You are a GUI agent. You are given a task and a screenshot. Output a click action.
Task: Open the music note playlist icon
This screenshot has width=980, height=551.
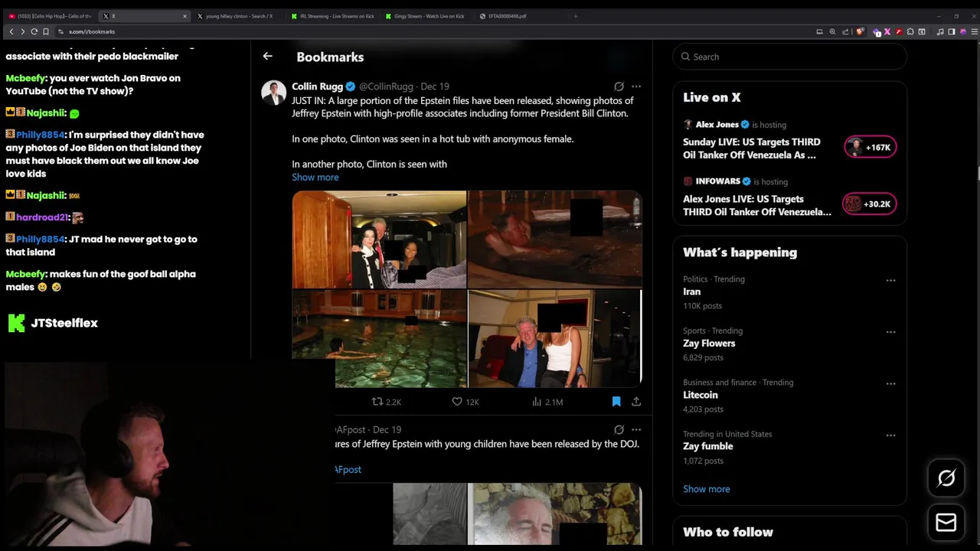pyautogui.click(x=940, y=31)
